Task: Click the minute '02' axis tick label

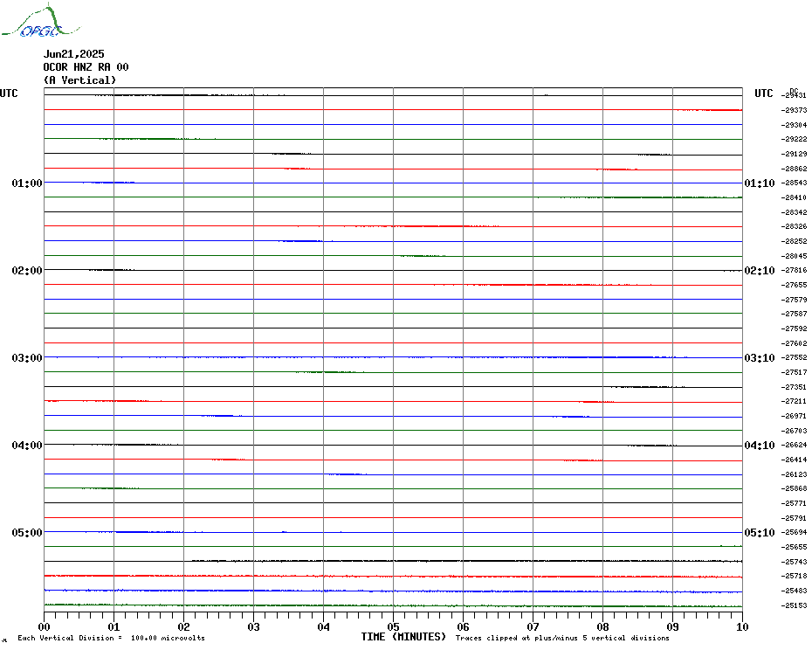Action: (x=184, y=626)
